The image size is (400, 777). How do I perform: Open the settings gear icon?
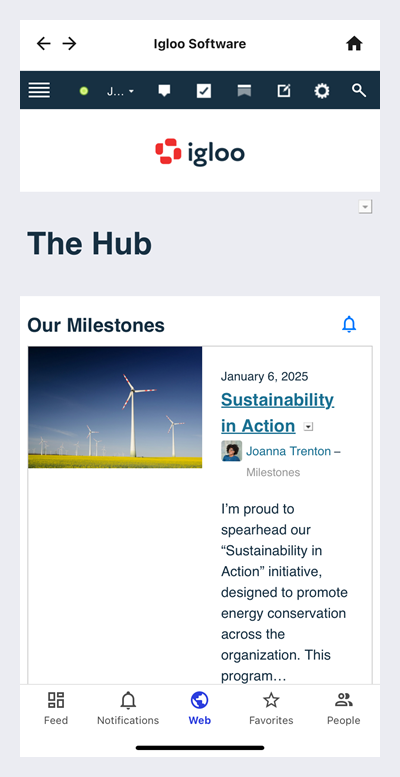pos(322,91)
